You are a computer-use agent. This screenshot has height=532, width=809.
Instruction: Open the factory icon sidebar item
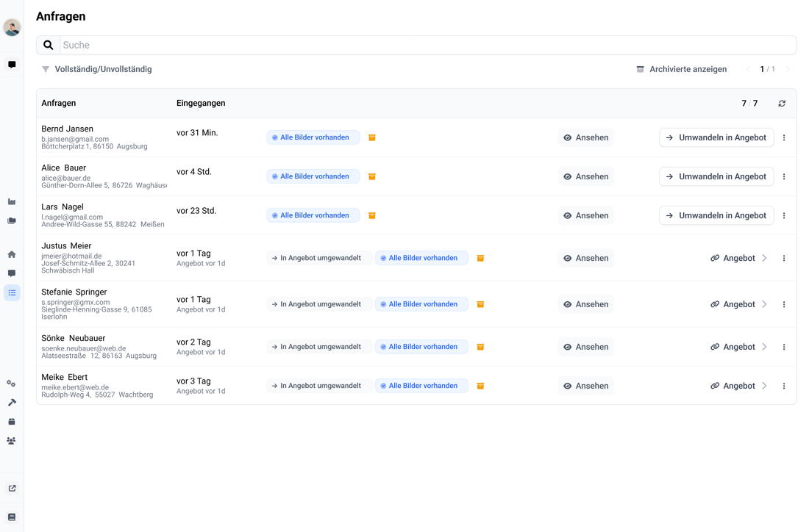[12, 201]
